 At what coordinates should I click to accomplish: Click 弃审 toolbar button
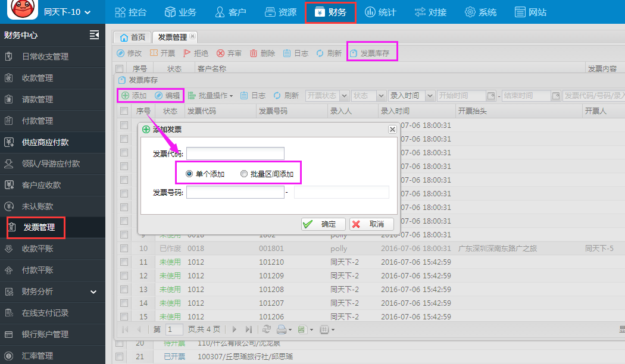click(229, 53)
